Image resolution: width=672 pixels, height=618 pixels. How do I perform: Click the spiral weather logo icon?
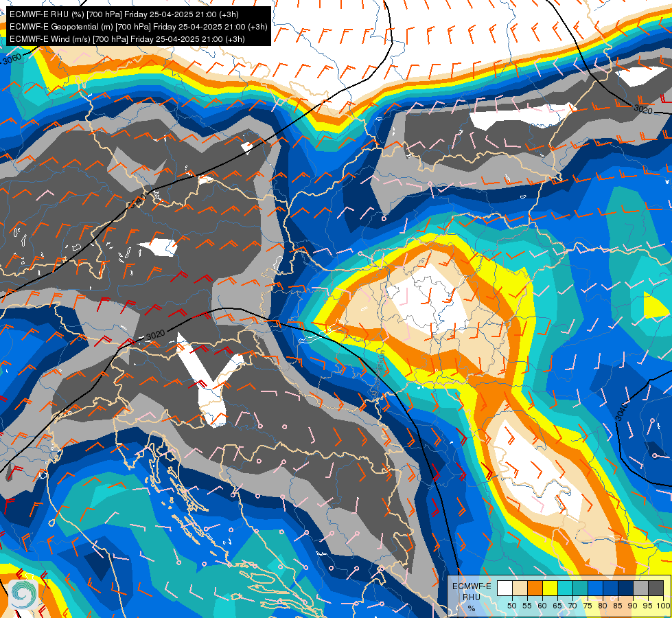pyautogui.click(x=23, y=594)
